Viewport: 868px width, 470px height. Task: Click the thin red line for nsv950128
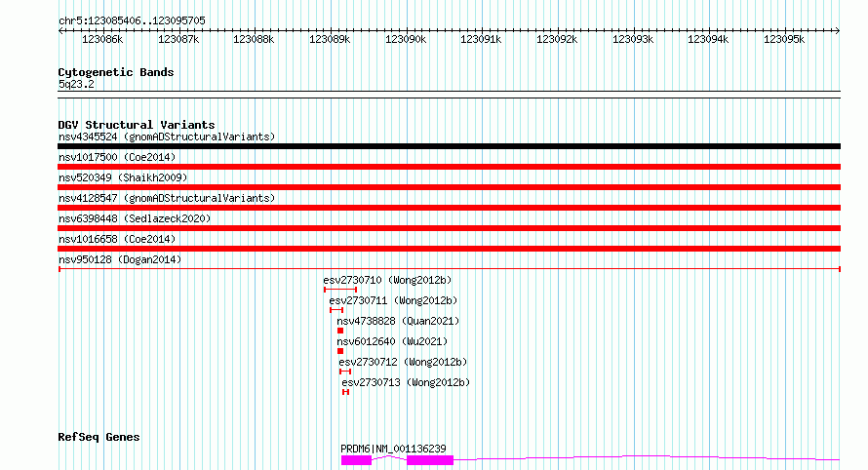(449, 269)
